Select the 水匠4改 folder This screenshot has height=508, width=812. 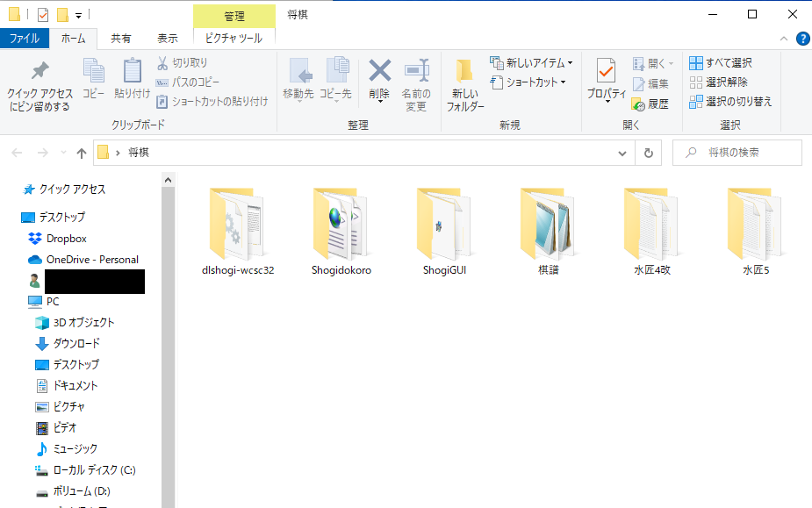pos(652,232)
